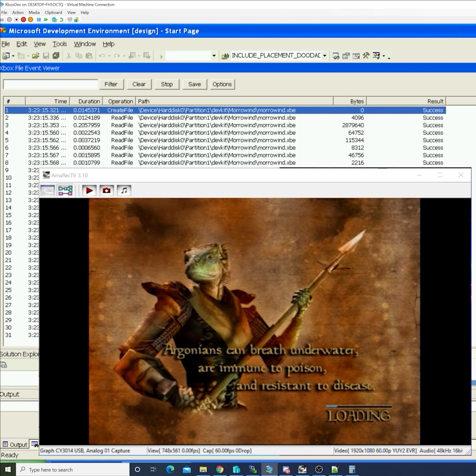The height and width of the screenshot is (476, 476).
Task: Click the AmaRecTV record start button
Action: point(89,190)
